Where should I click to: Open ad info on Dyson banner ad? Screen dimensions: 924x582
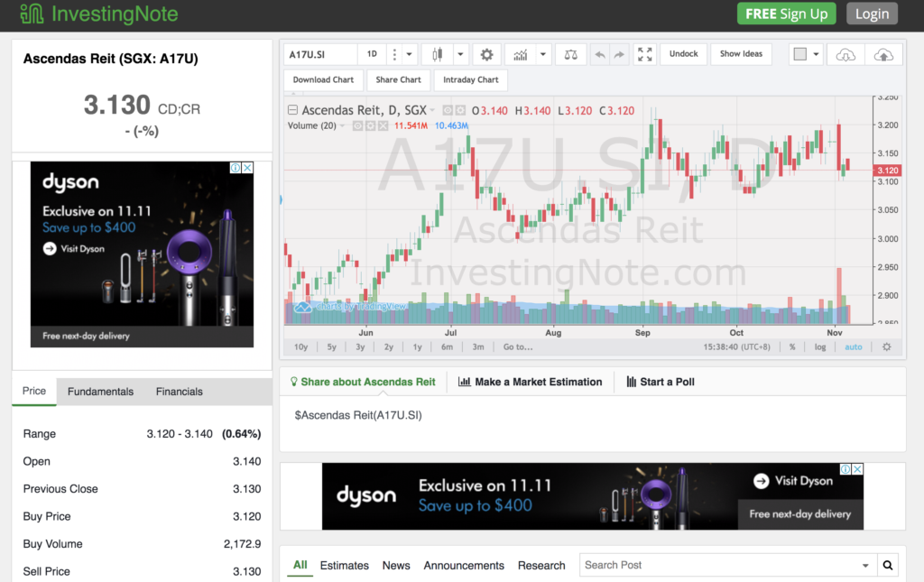(x=845, y=469)
